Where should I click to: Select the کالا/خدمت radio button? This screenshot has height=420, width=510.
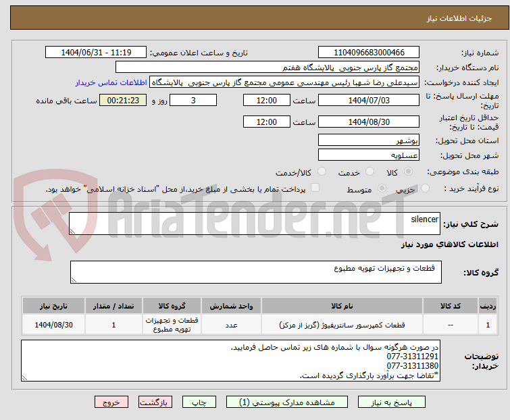click(322, 172)
